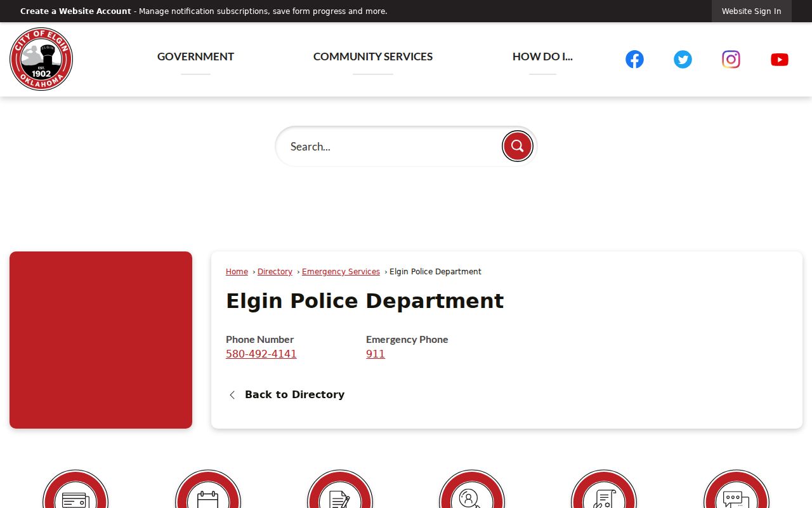Open the Directory breadcrumb link
The width and height of the screenshot is (812, 508).
275,272
